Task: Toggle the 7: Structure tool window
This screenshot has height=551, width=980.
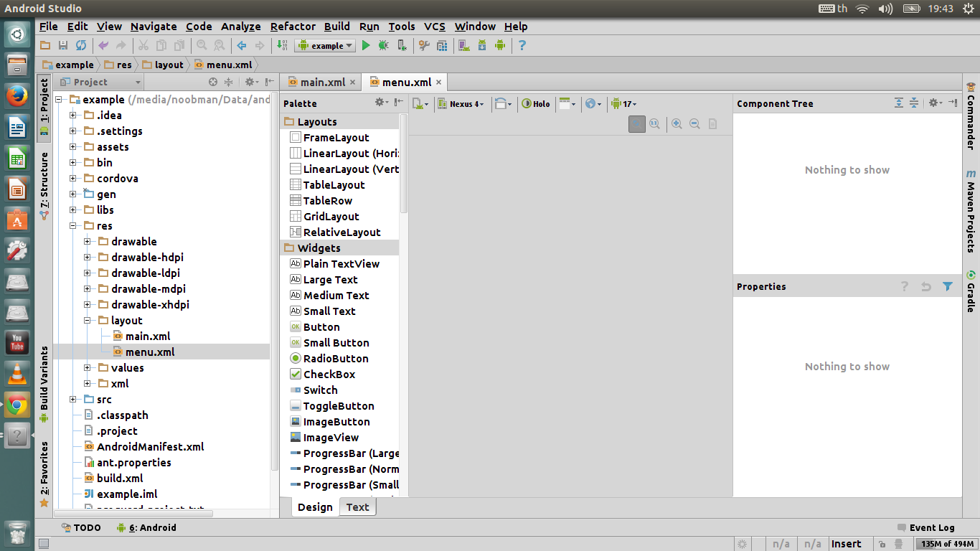Action: (x=44, y=185)
